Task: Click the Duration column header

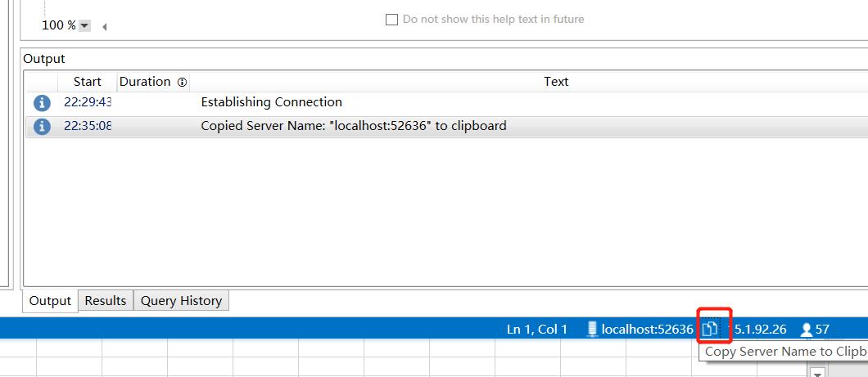Action: 145,82
